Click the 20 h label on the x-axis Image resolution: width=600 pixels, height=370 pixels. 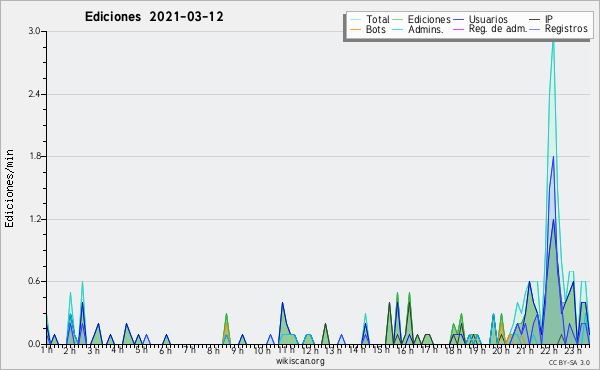click(501, 350)
